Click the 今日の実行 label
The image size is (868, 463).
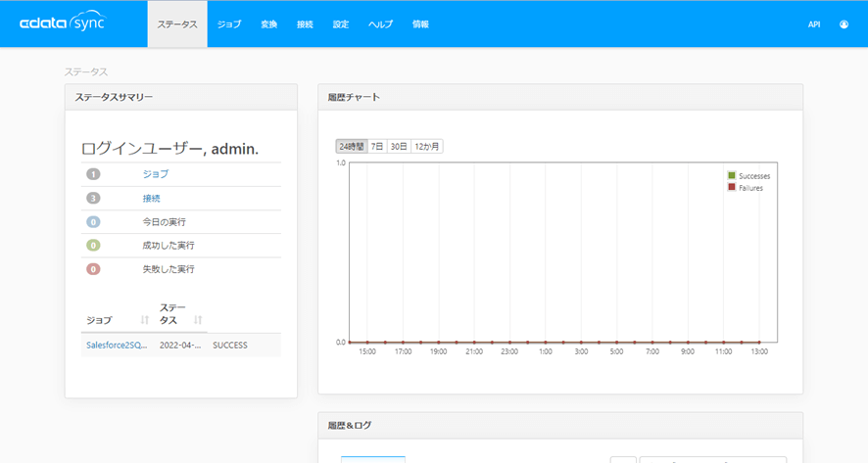point(165,222)
